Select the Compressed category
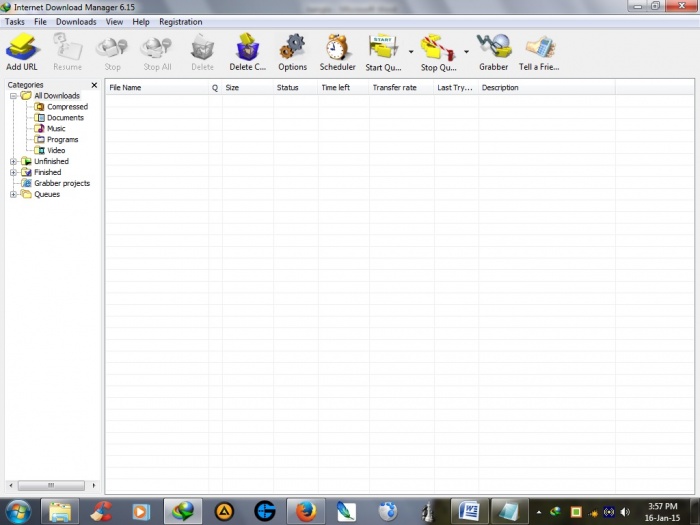The height and width of the screenshot is (525, 700). click(x=67, y=107)
